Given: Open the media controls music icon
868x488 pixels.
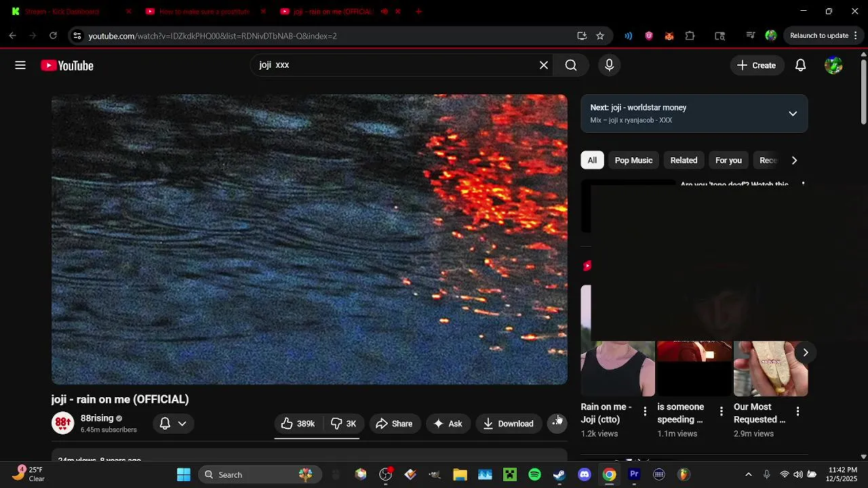Looking at the screenshot, I should 750,35.
